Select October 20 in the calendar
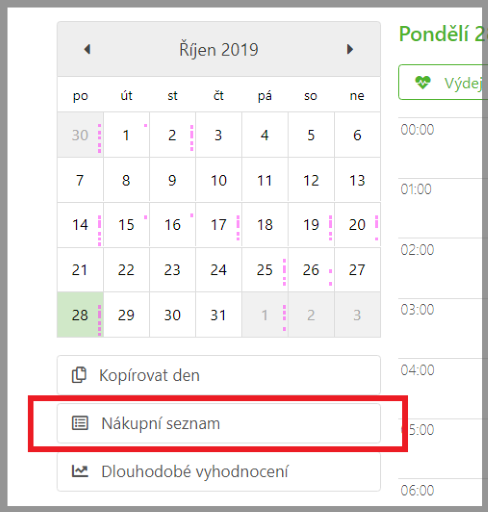The image size is (488, 512). (x=357, y=225)
